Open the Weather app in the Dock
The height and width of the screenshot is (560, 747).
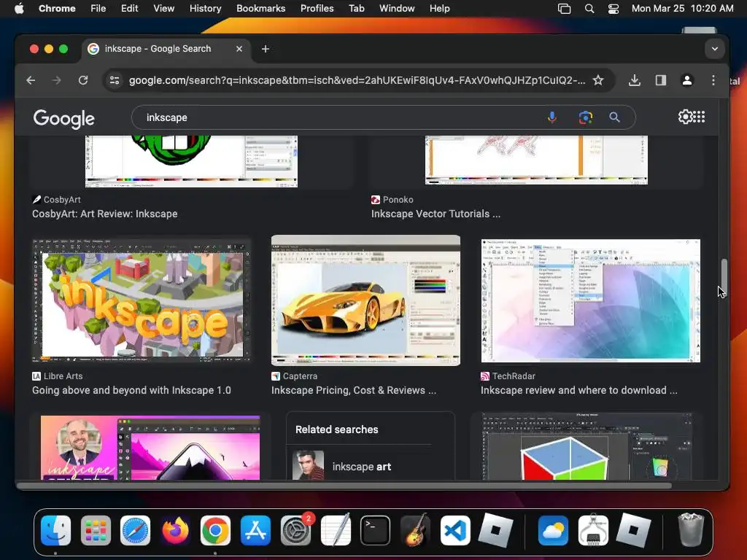(553, 530)
